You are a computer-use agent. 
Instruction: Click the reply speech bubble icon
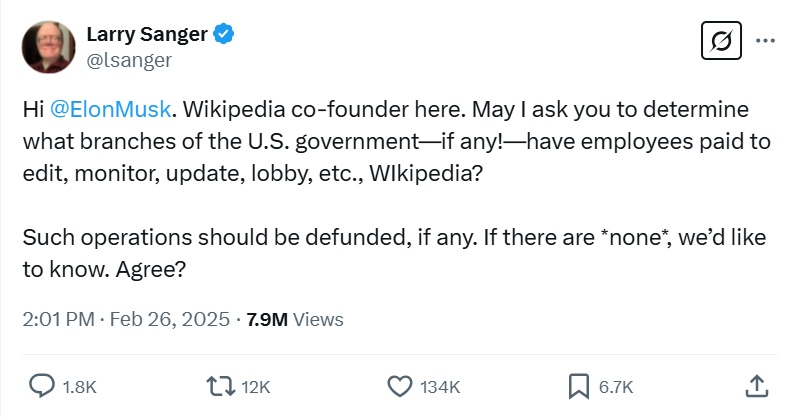tap(41, 385)
